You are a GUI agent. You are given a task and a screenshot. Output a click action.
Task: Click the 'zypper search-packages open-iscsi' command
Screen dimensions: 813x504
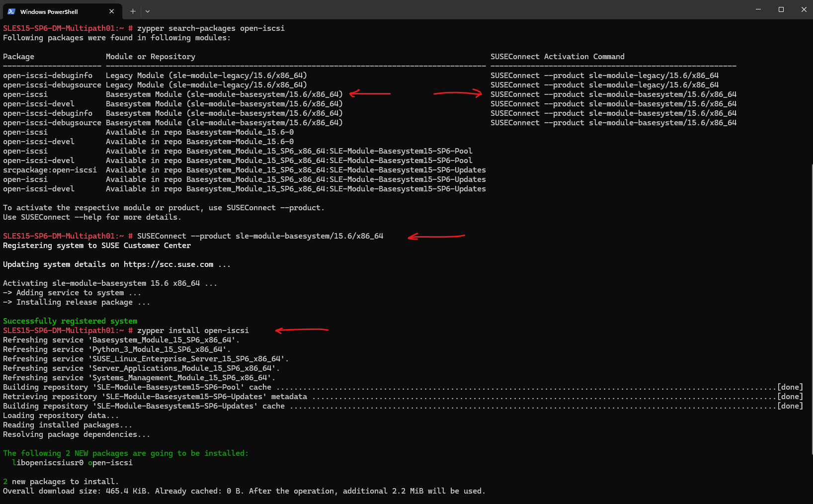point(211,28)
